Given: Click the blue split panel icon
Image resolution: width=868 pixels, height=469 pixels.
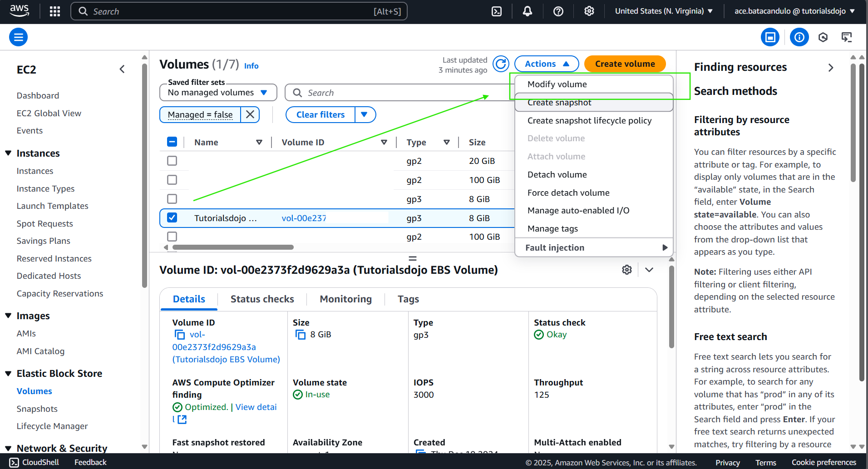Looking at the screenshot, I should point(770,37).
